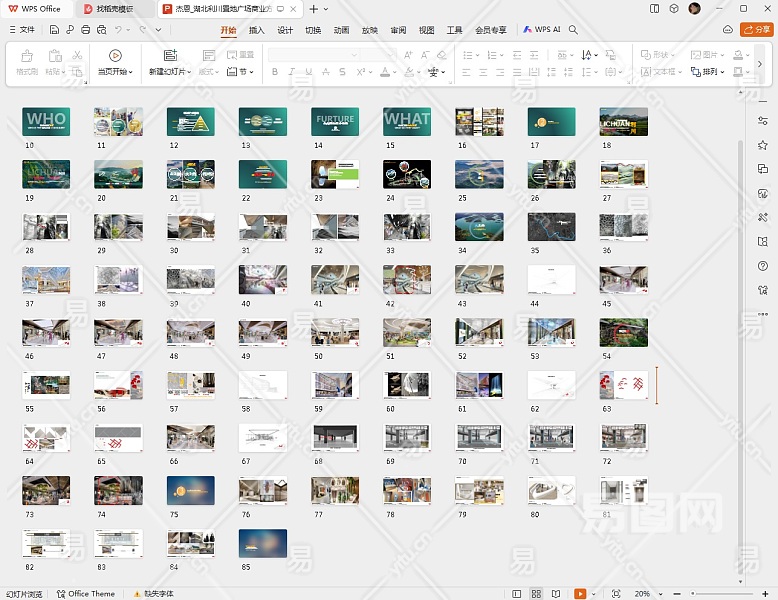Switch to the 找稻壳模板 document tab

114,8
